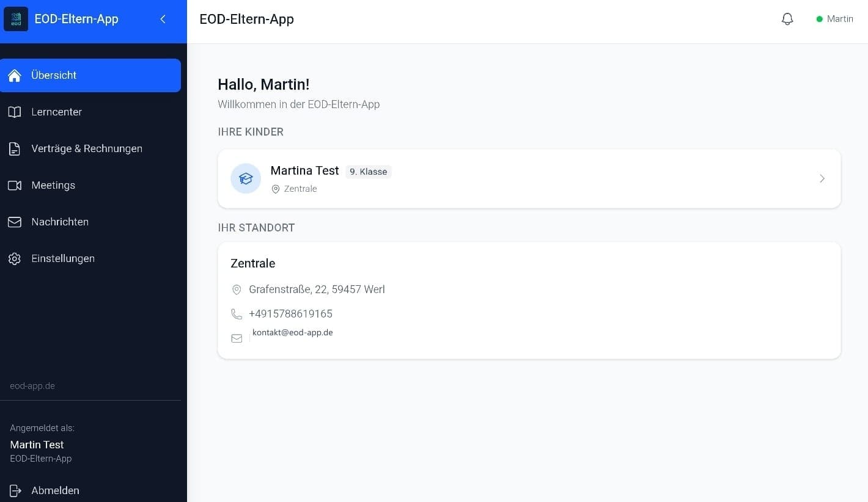Click the location pin next to Zentrale under Martina Test
Viewport: 868px width, 502px height.
tap(276, 189)
